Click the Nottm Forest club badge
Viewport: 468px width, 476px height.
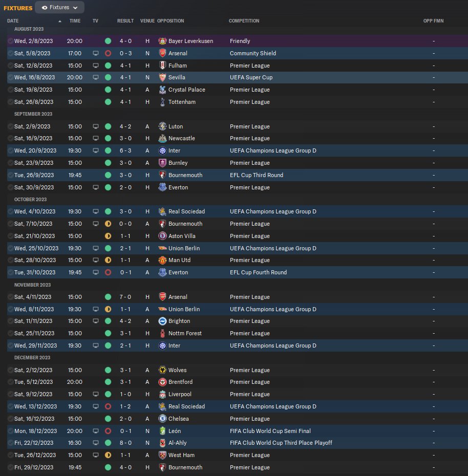(x=162, y=333)
